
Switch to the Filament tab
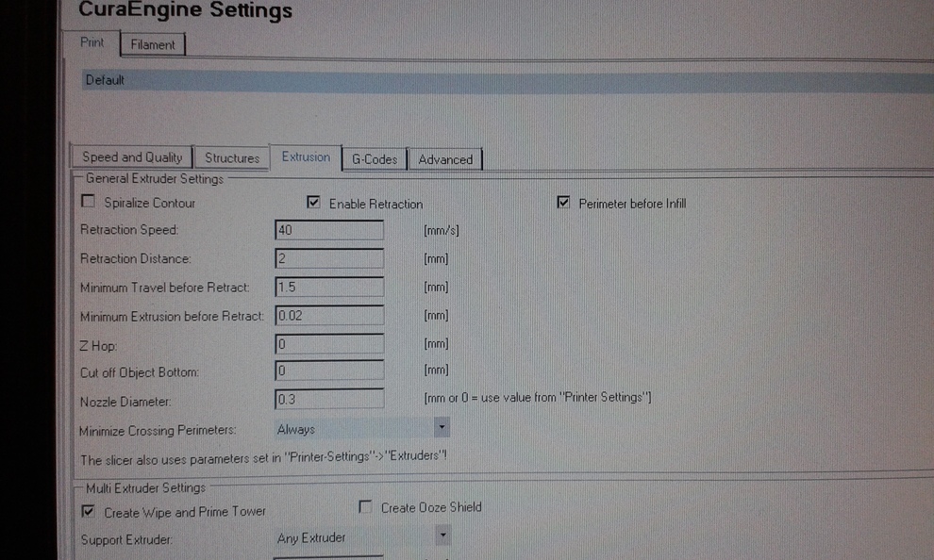click(153, 44)
